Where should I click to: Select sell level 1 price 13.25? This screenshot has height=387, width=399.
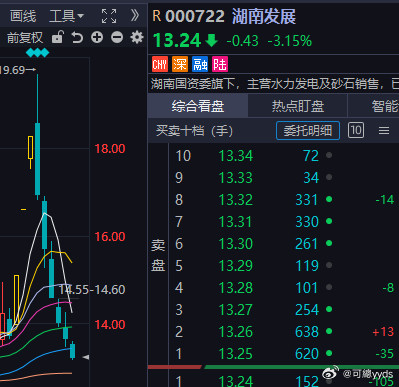pyautogui.click(x=236, y=354)
